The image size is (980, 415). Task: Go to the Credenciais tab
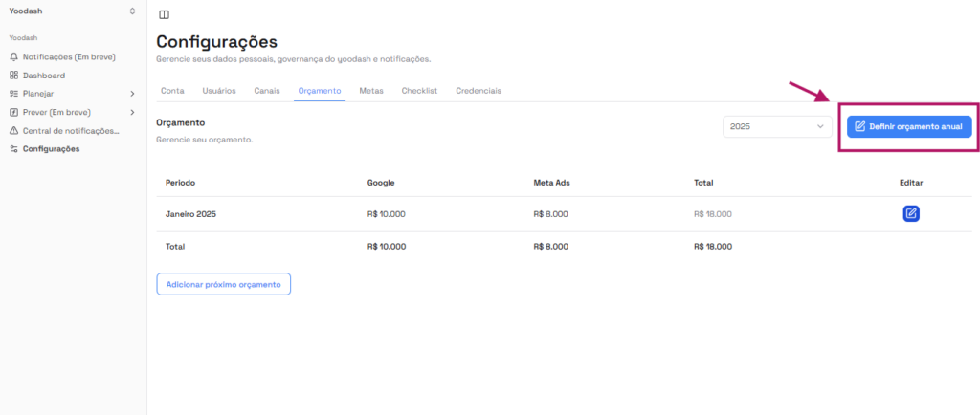(479, 90)
